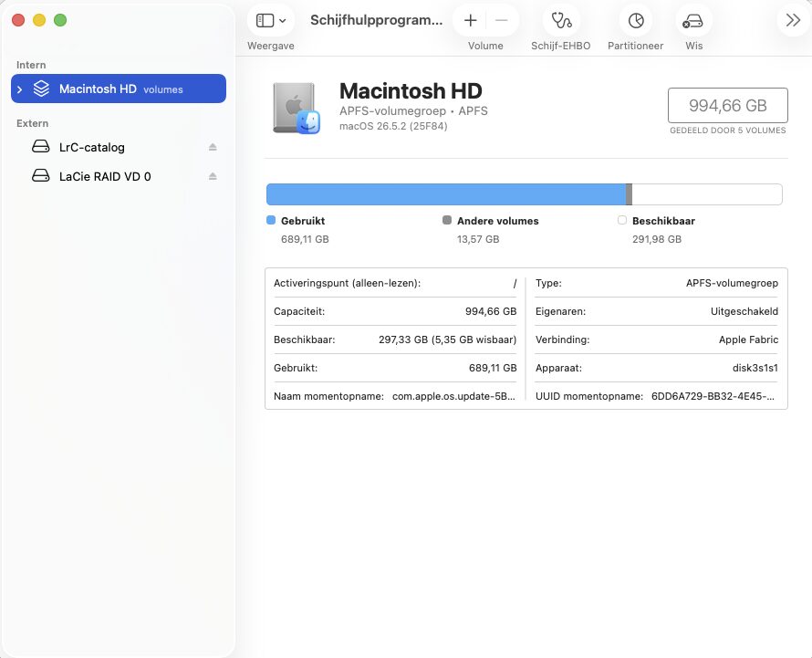Click the Volume toolbar label

click(x=485, y=46)
